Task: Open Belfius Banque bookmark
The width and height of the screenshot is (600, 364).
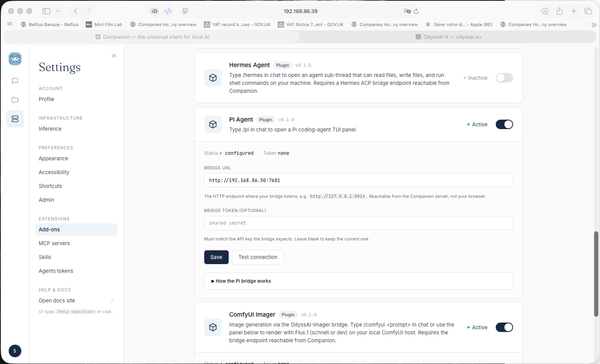Action: pos(50,24)
